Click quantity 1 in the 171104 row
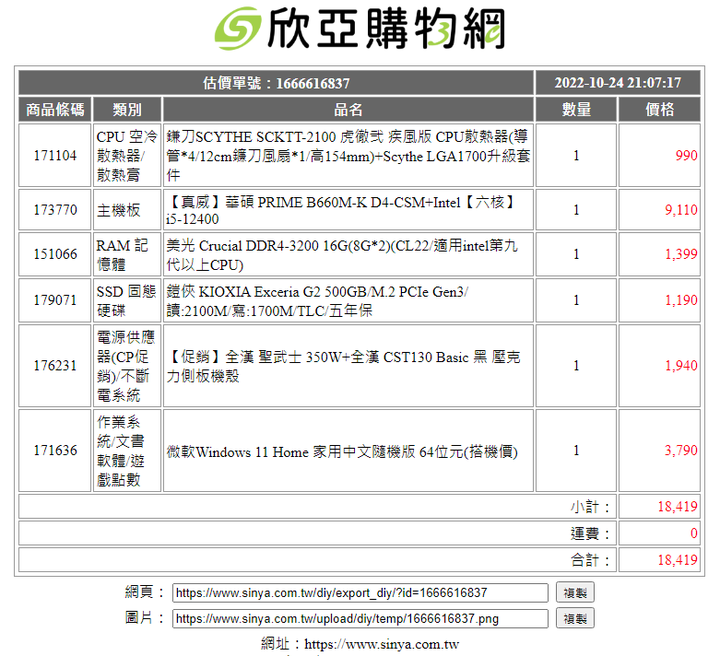 (576, 155)
